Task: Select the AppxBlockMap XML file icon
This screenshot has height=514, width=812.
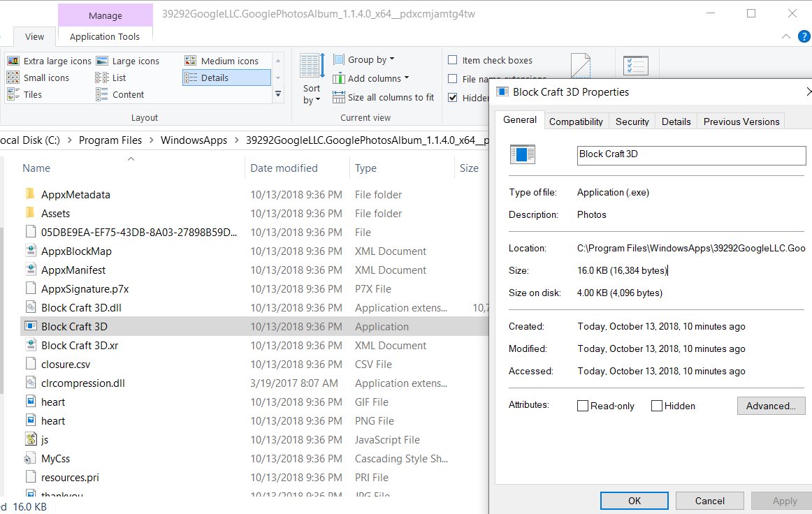Action: point(31,251)
